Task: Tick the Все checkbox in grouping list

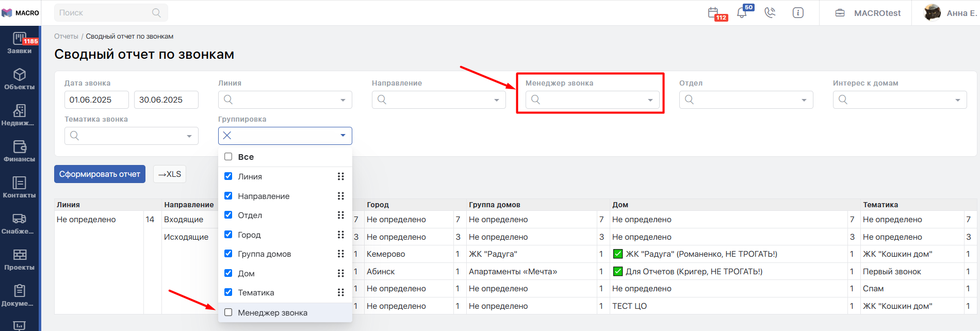Action: coord(228,157)
